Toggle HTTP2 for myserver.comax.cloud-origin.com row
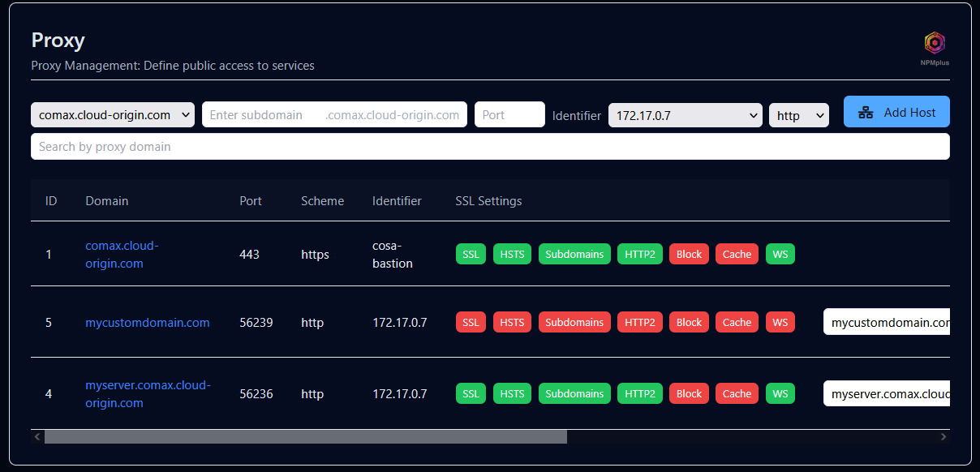 [640, 393]
